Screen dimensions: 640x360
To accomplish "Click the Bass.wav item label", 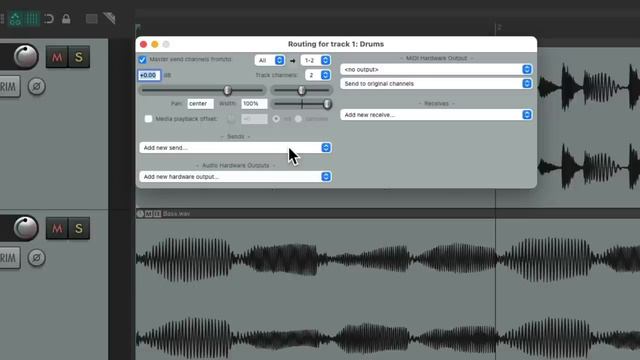I will [176, 214].
